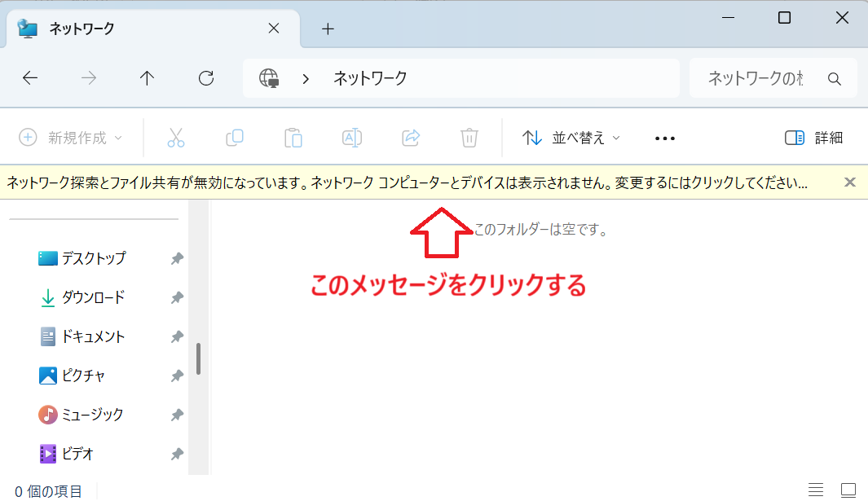Refresh the Network folder view
The width and height of the screenshot is (868, 501).
tap(205, 78)
